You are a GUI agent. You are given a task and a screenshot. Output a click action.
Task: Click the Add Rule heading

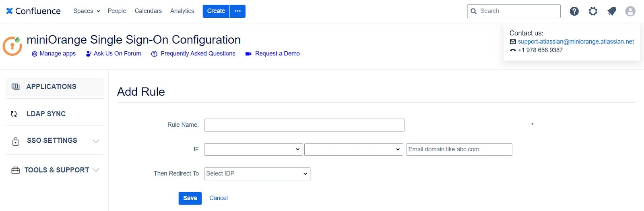(x=141, y=92)
